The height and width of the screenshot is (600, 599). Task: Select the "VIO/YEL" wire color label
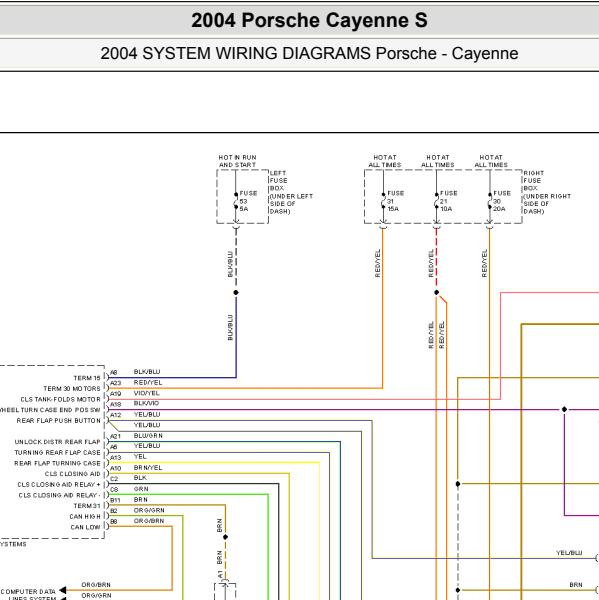click(147, 393)
